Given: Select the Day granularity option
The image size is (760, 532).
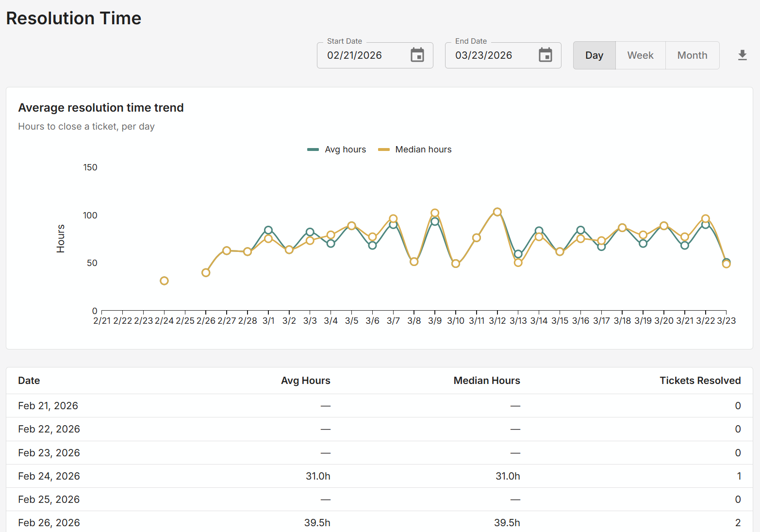Looking at the screenshot, I should (x=594, y=55).
